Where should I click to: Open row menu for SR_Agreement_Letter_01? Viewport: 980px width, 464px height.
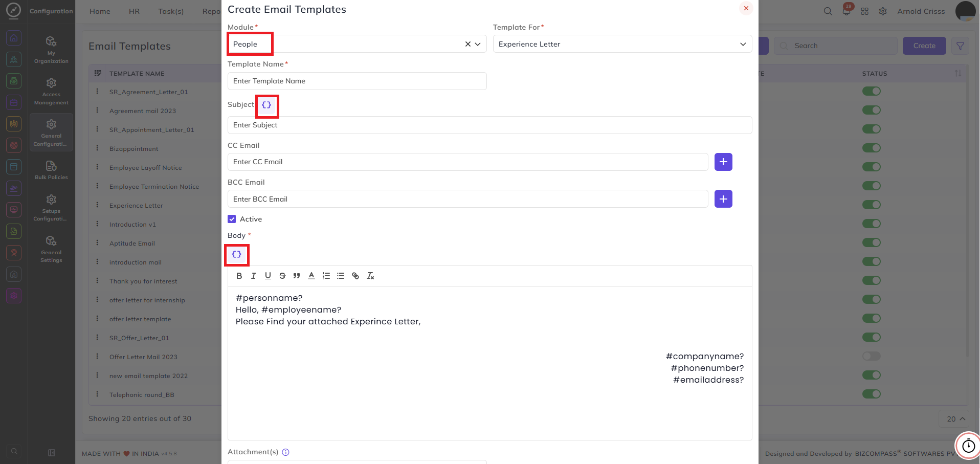[97, 91]
